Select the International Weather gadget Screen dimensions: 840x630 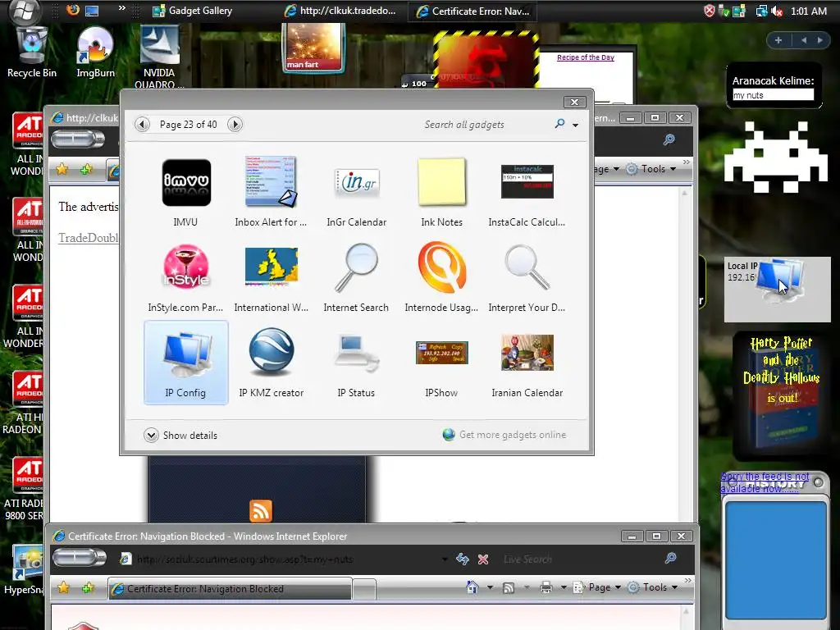coord(271,278)
